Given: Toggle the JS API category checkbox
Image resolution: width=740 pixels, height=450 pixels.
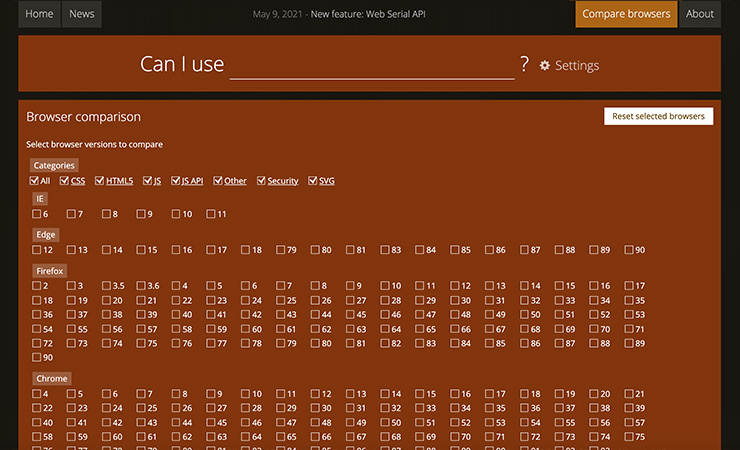Looking at the screenshot, I should 175,180.
